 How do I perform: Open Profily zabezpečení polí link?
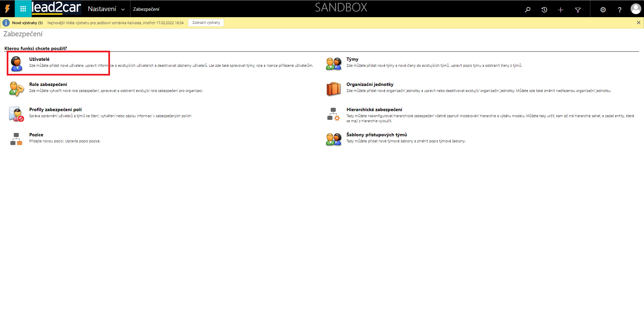55,109
